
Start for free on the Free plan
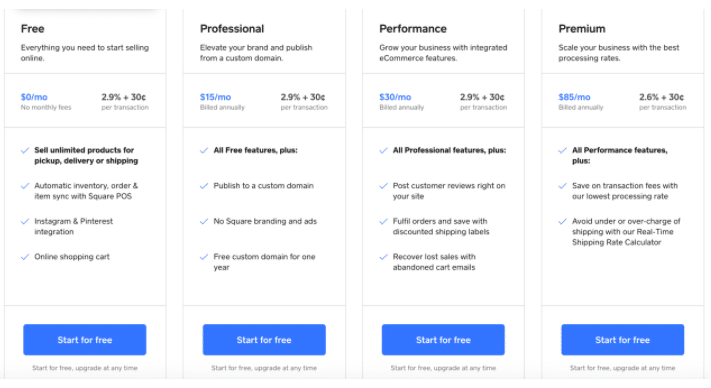[x=85, y=340]
